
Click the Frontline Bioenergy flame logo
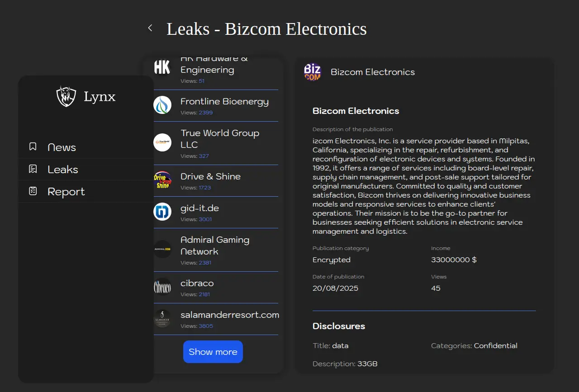click(162, 105)
